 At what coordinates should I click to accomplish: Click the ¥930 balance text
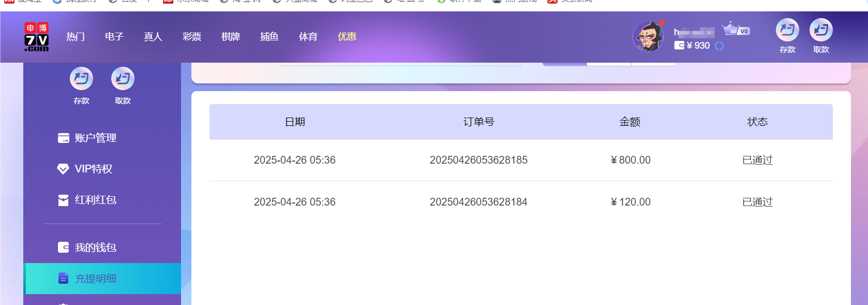pos(698,46)
